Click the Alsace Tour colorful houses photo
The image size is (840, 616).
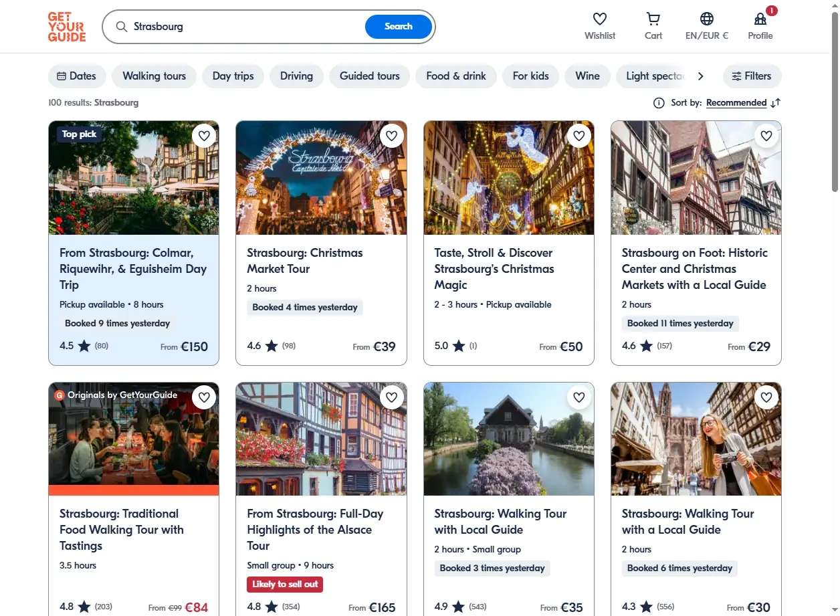321,439
